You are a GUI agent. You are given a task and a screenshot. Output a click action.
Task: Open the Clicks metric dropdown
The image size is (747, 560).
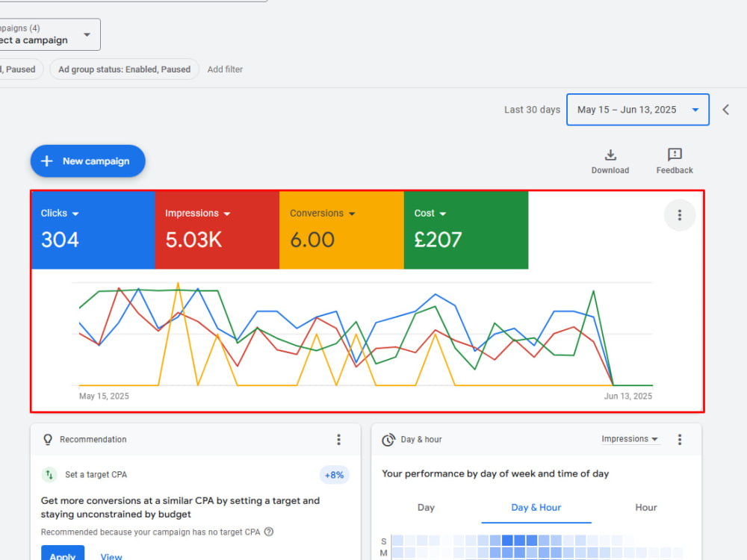click(60, 214)
